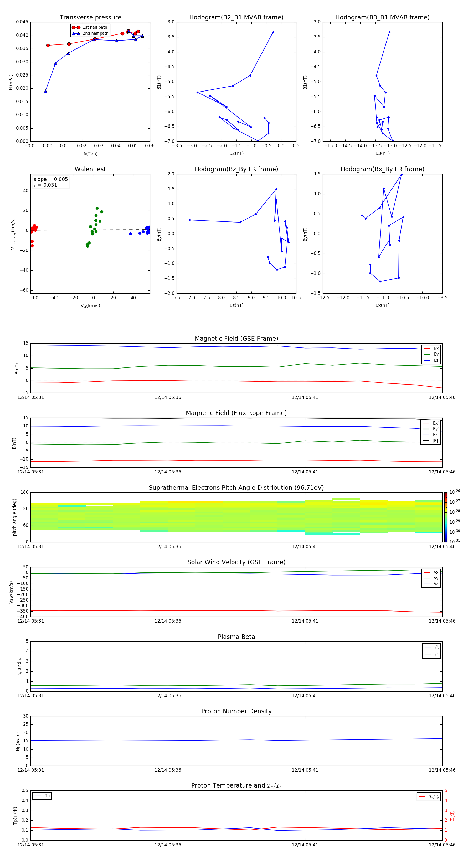
Task: Click '12/14 05:41' tick under Plasma Beta plot
Action: [305, 695]
